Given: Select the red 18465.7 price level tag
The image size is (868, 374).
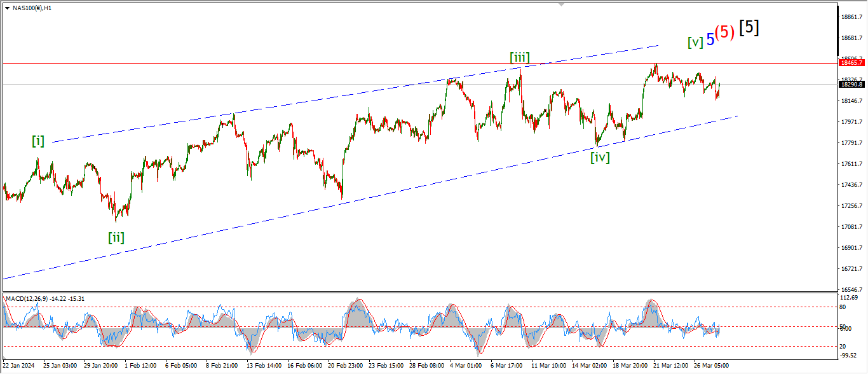Looking at the screenshot, I should click(851, 63).
